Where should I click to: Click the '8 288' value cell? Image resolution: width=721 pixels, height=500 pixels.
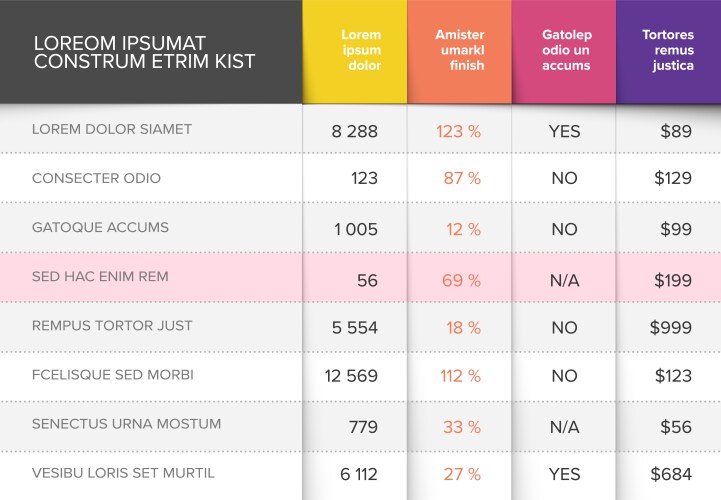pos(355,131)
